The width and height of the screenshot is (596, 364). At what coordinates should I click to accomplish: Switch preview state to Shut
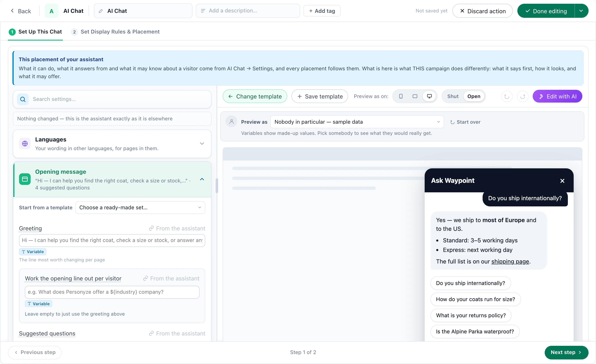tap(453, 96)
